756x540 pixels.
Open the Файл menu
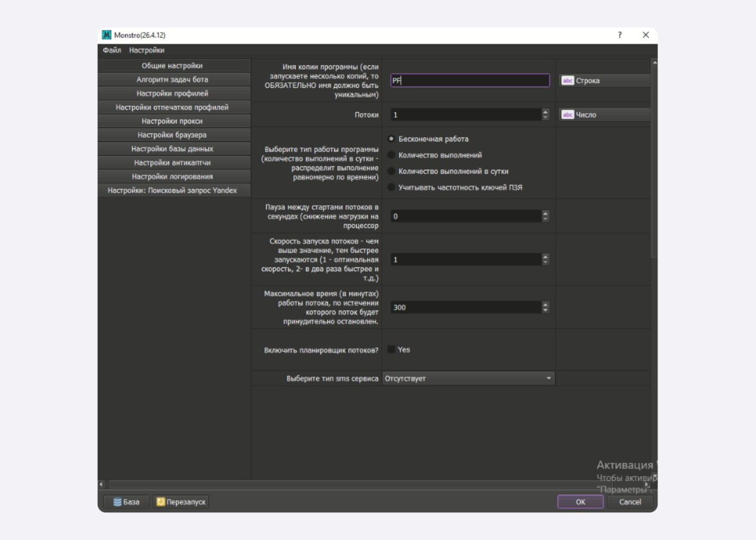112,50
